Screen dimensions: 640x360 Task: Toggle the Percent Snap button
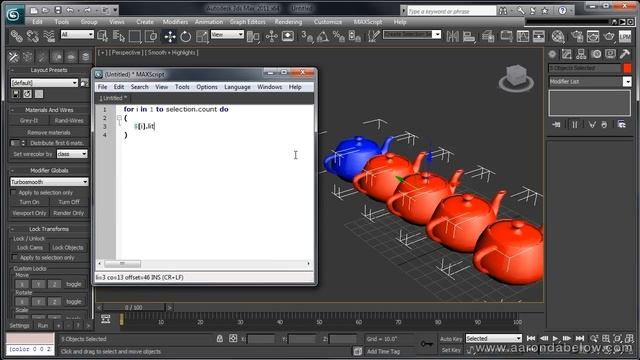click(x=338, y=36)
